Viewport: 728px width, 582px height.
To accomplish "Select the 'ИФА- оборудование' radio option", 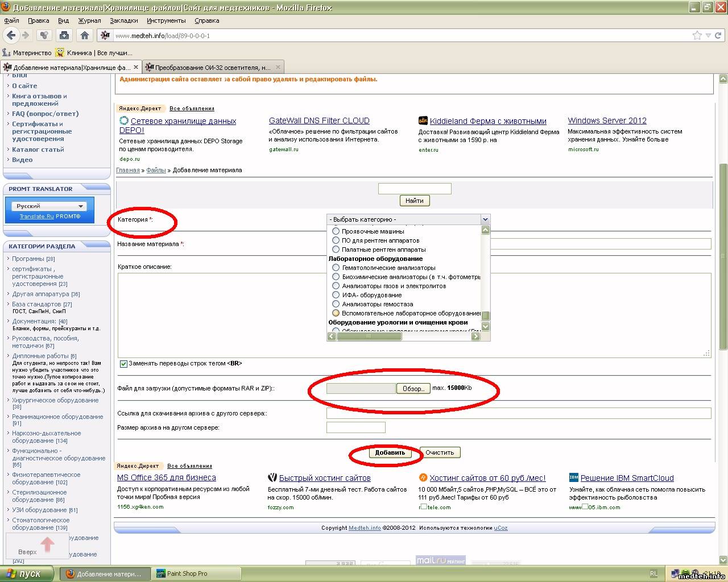I will coord(336,295).
